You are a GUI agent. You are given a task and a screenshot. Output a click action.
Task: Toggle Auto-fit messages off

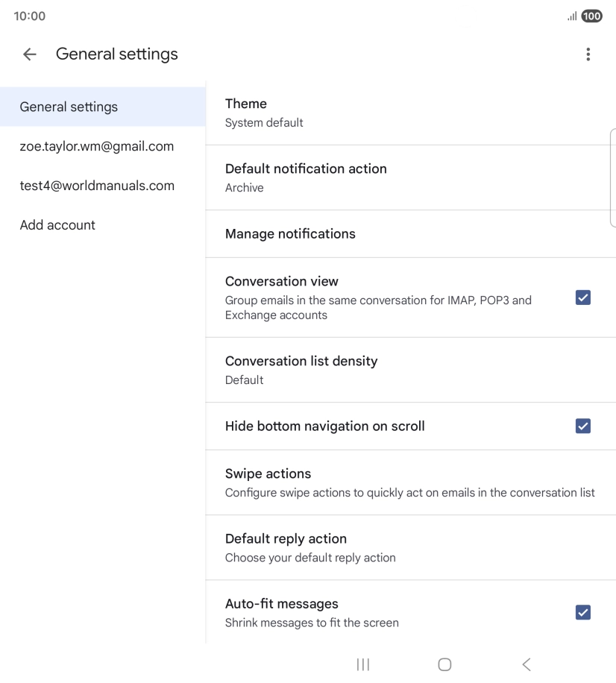582,612
